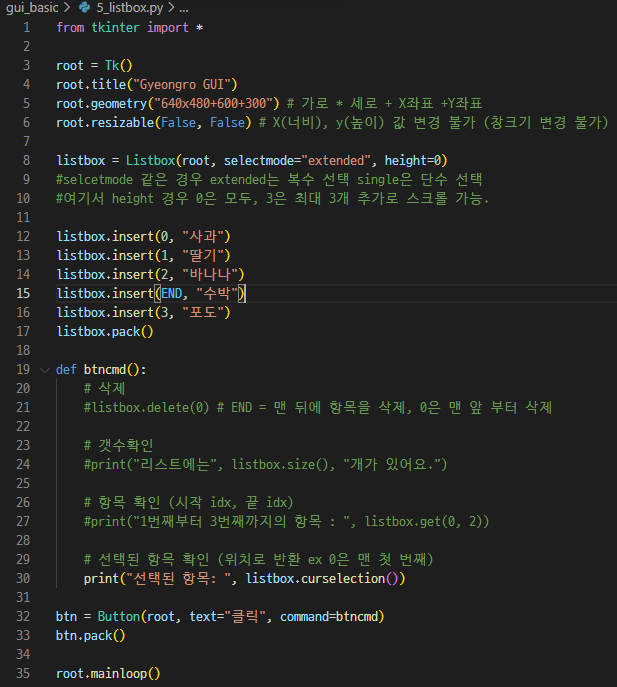This screenshot has width=617, height=687.
Task: Click the '# 갯수확인' comment on line 23
Action: 119,446
